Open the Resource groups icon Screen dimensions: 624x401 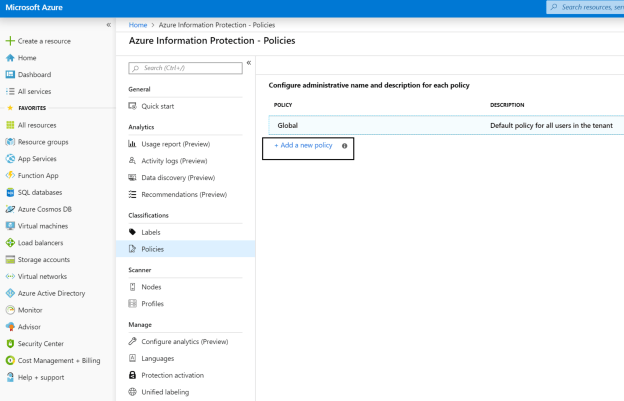10,142
